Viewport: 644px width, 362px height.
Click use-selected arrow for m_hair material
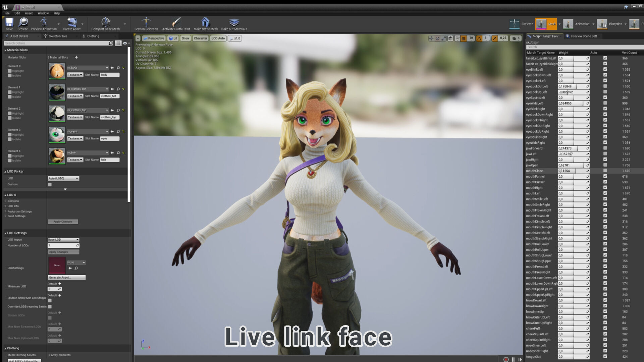pos(112,153)
